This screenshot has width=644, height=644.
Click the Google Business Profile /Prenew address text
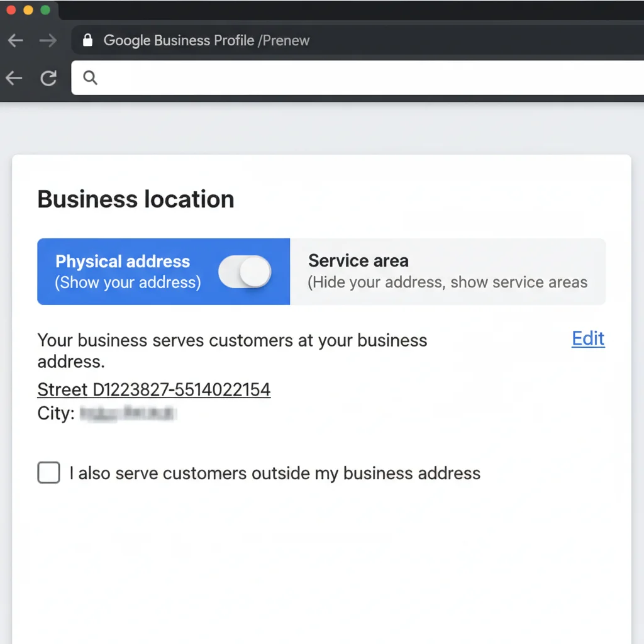point(206,40)
